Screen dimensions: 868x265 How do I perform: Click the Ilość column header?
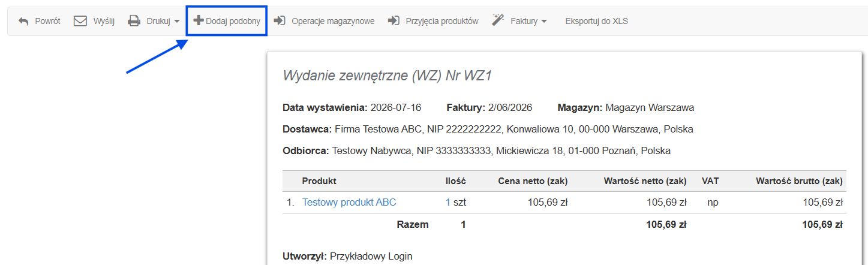[x=455, y=180]
